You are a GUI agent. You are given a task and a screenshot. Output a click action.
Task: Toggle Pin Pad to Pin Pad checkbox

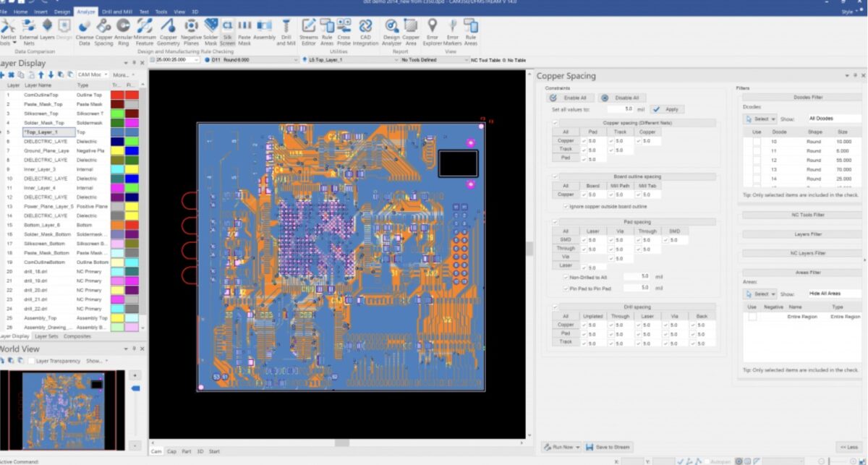[x=566, y=288]
